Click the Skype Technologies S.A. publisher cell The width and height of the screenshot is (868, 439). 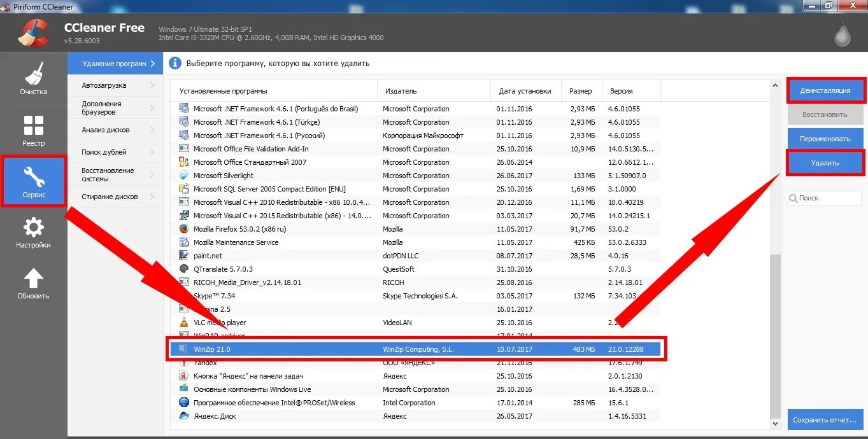[420, 296]
